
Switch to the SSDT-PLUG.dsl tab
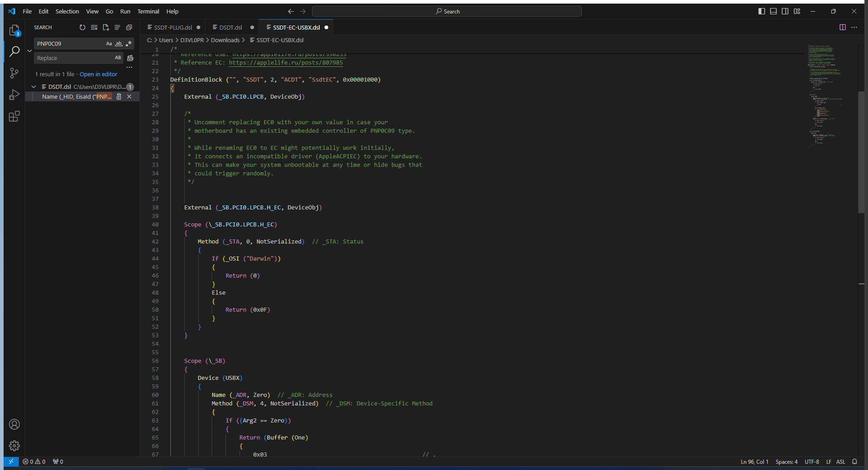[173, 27]
